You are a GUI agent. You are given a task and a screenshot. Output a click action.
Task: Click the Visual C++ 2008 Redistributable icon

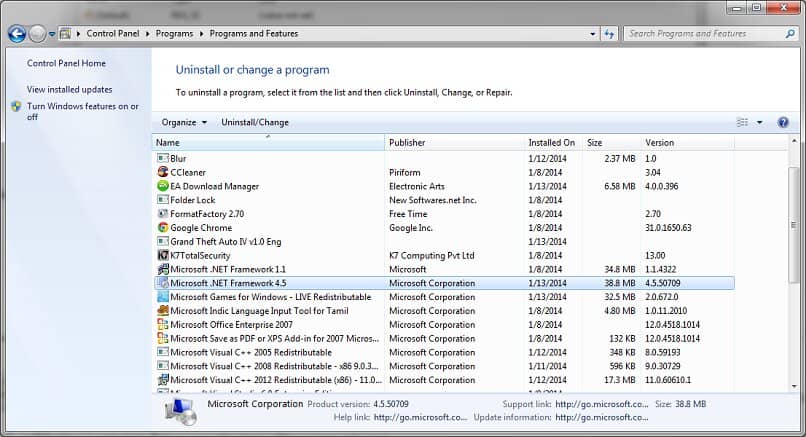(163, 367)
